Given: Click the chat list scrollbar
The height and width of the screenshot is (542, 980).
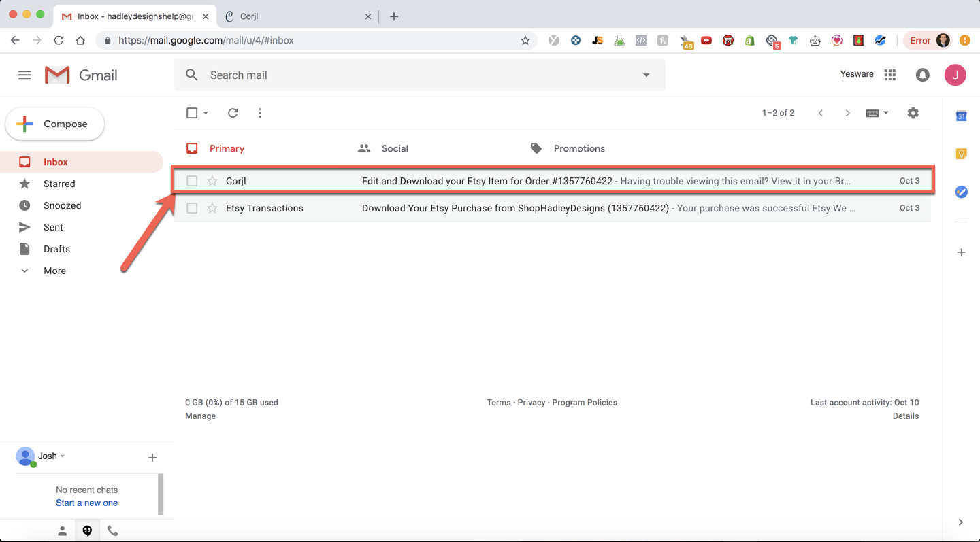Looking at the screenshot, I should (161, 494).
